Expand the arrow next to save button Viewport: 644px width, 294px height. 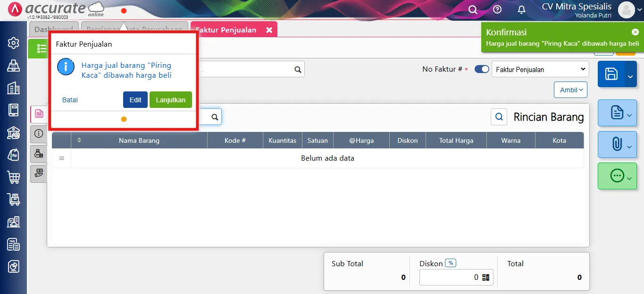[x=631, y=75]
